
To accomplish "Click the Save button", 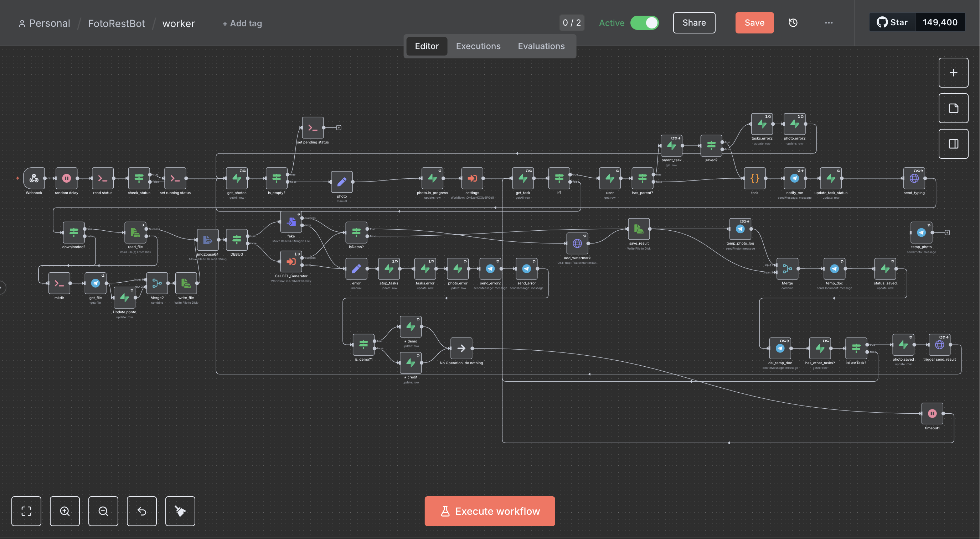I will coord(754,23).
